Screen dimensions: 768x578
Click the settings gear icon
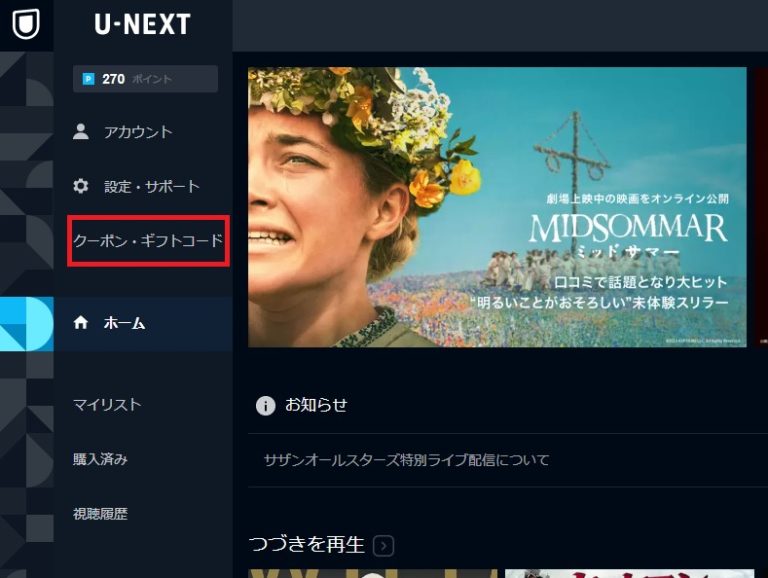pyautogui.click(x=81, y=186)
